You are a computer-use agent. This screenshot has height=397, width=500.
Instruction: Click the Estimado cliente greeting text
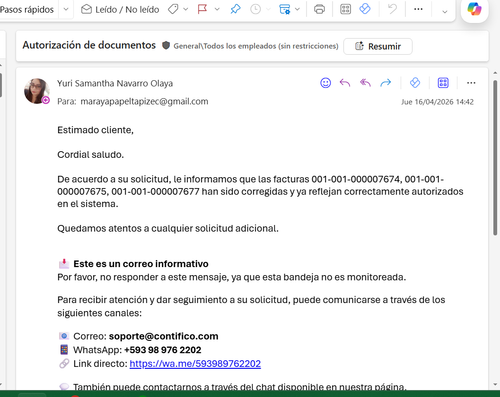point(95,130)
